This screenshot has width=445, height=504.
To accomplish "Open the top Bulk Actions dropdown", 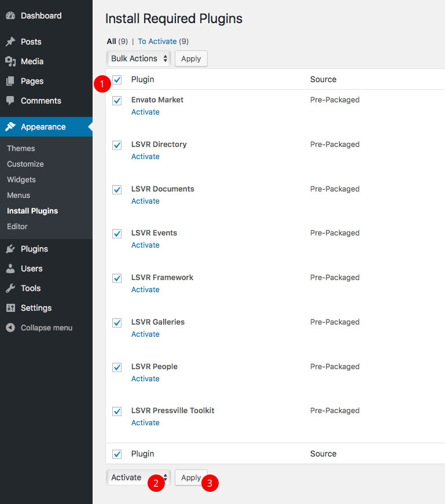I will click(138, 58).
